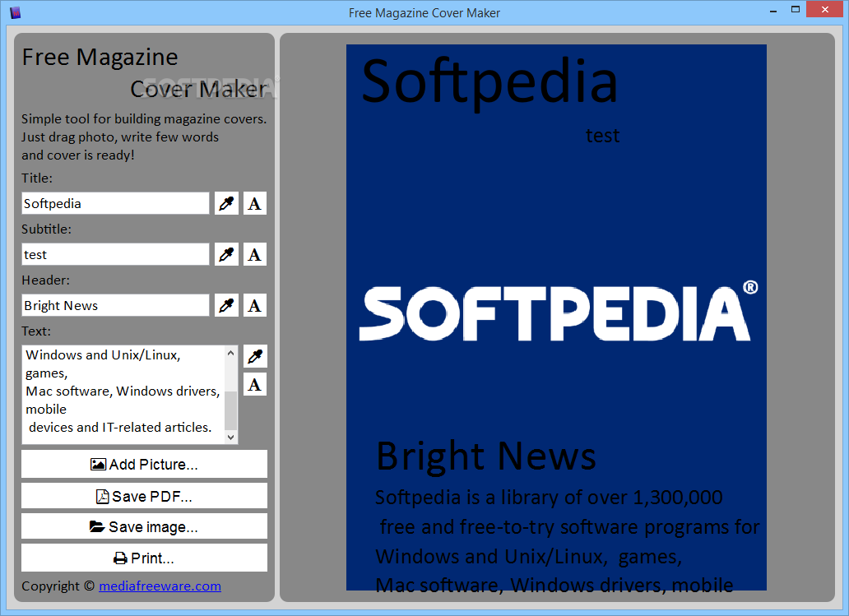The width and height of the screenshot is (849, 616).
Task: Open font settings for the Title
Action: pos(254,203)
